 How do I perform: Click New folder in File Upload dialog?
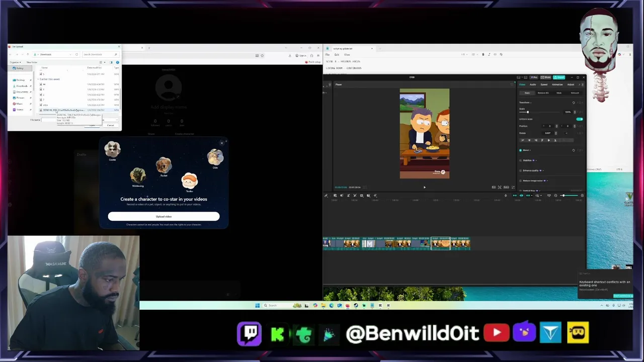tap(32, 62)
